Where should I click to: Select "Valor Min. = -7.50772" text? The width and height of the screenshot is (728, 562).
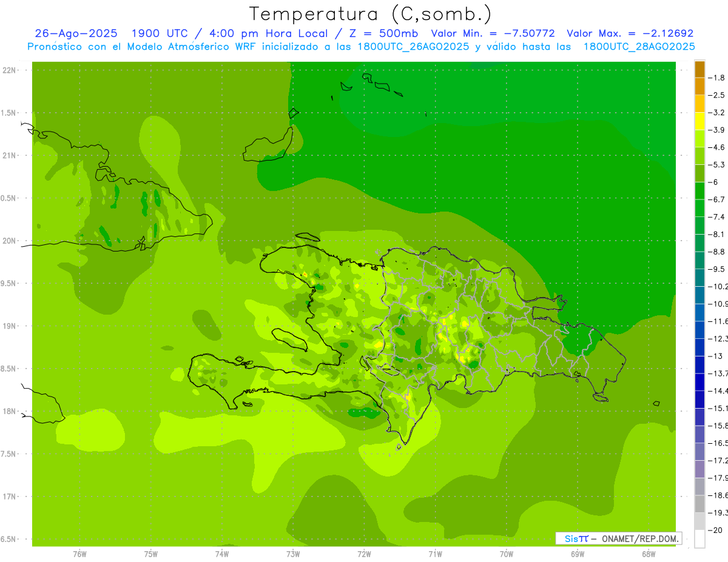493,33
